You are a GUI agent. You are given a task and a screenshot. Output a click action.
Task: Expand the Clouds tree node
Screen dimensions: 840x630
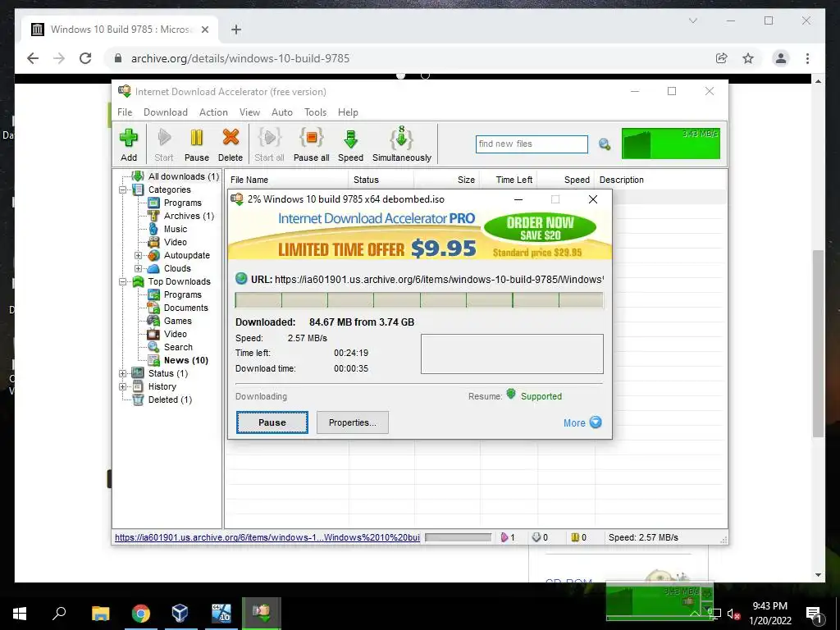[x=138, y=268]
